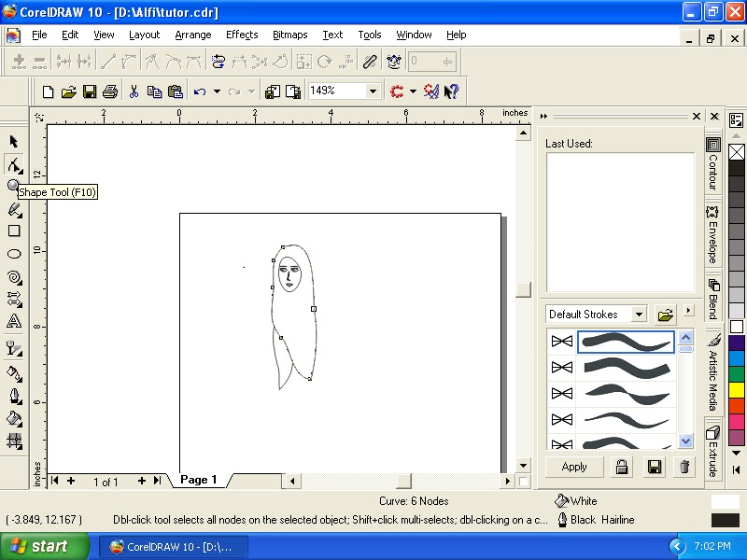Select the Shape tool in toolbox
This screenshot has height=560, width=747.
[14, 165]
